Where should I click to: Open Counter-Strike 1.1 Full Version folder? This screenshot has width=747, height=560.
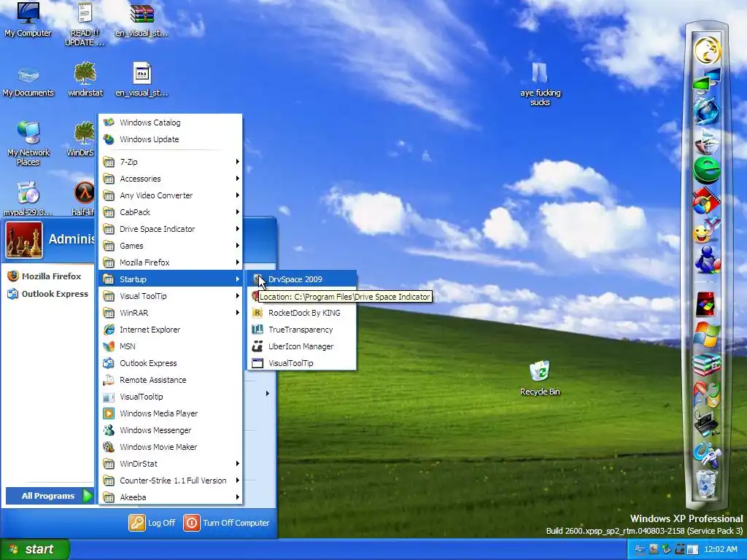pos(171,480)
